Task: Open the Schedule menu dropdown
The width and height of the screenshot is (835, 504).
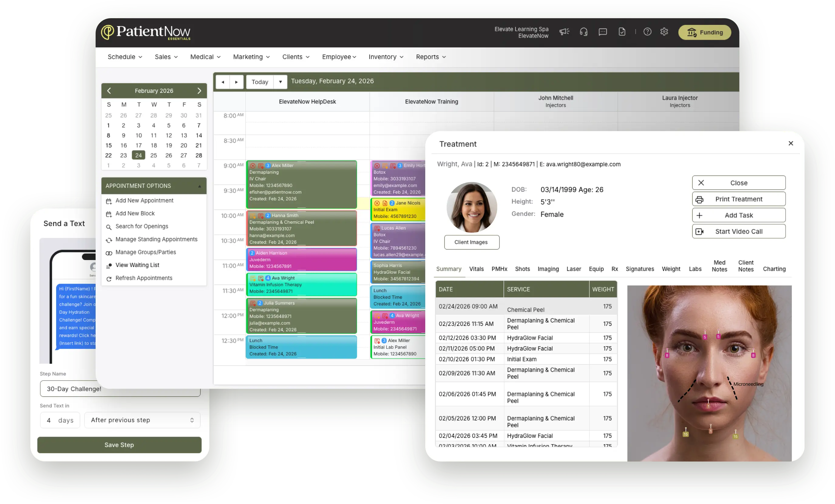Action: click(x=125, y=57)
